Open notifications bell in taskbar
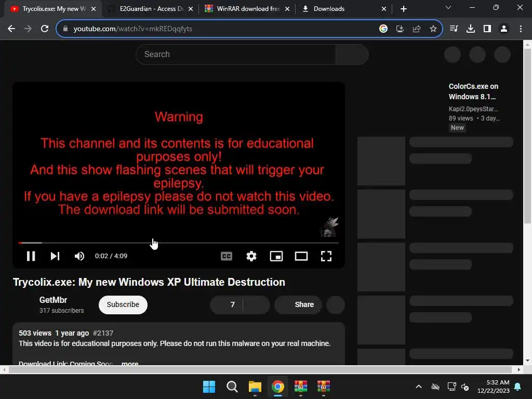Viewport: 532px width, 399px height. pyautogui.click(x=518, y=387)
